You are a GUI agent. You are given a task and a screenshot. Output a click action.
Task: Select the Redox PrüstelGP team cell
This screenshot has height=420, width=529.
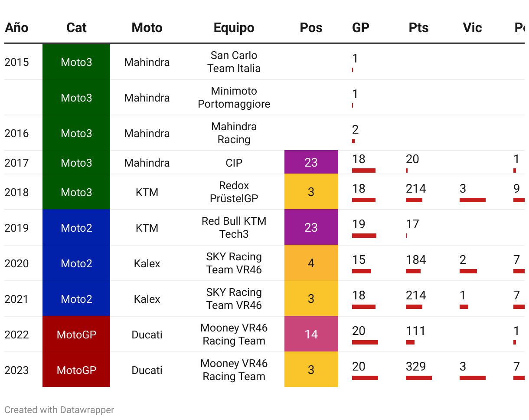234,192
